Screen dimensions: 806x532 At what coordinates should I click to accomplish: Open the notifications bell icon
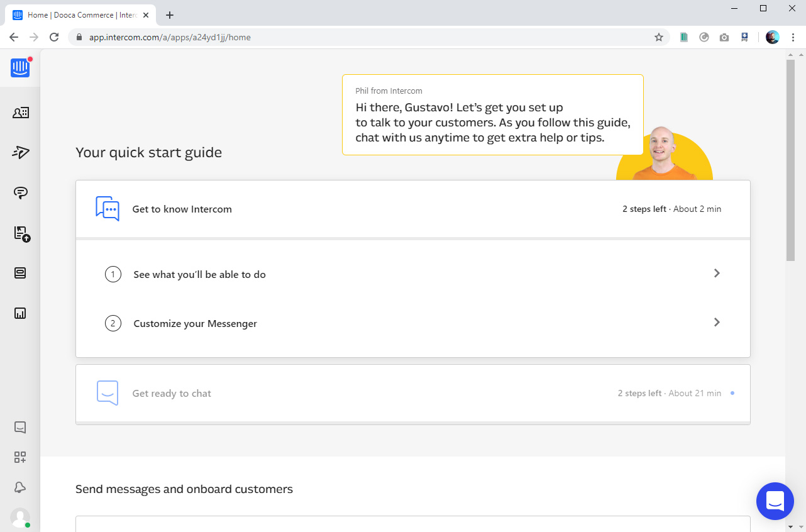point(20,487)
